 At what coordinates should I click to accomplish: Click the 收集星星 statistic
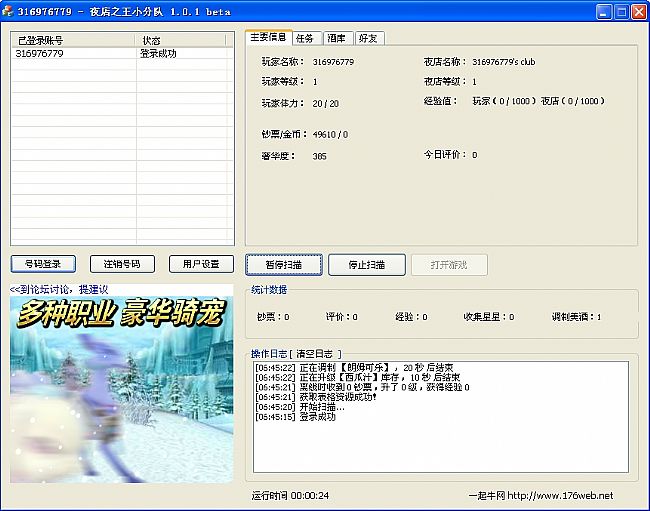coord(489,317)
